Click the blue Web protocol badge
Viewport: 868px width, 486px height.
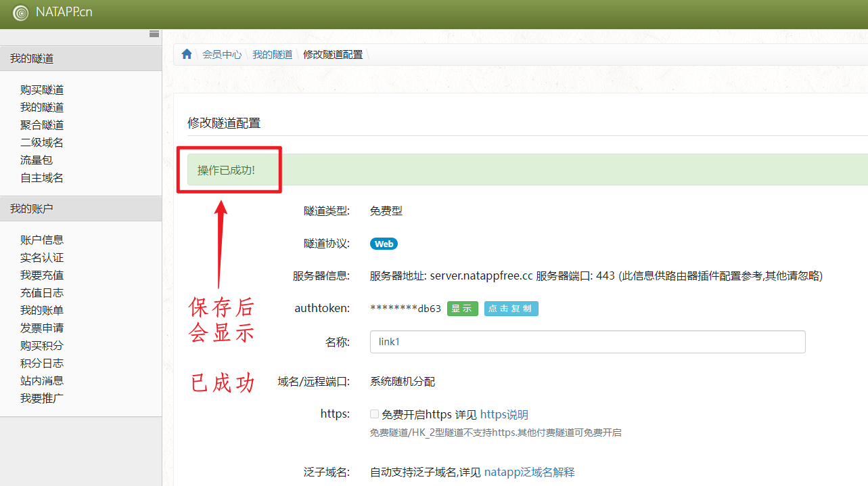[384, 244]
